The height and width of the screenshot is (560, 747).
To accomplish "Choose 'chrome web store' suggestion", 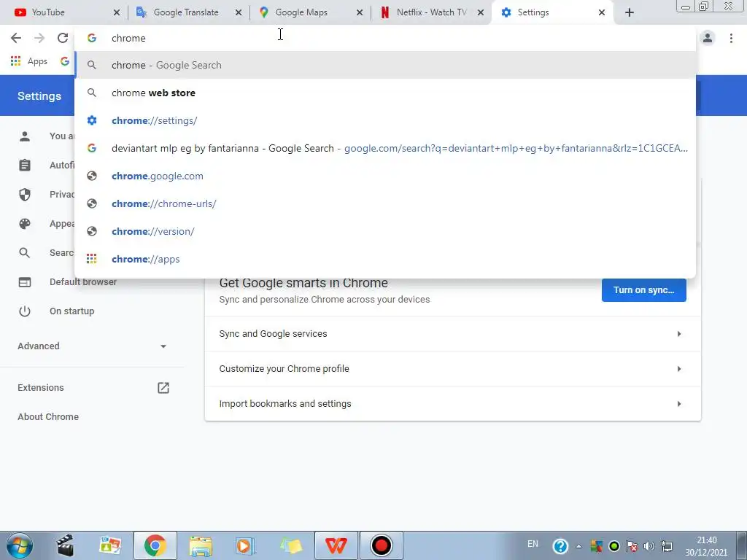I will tap(385, 93).
